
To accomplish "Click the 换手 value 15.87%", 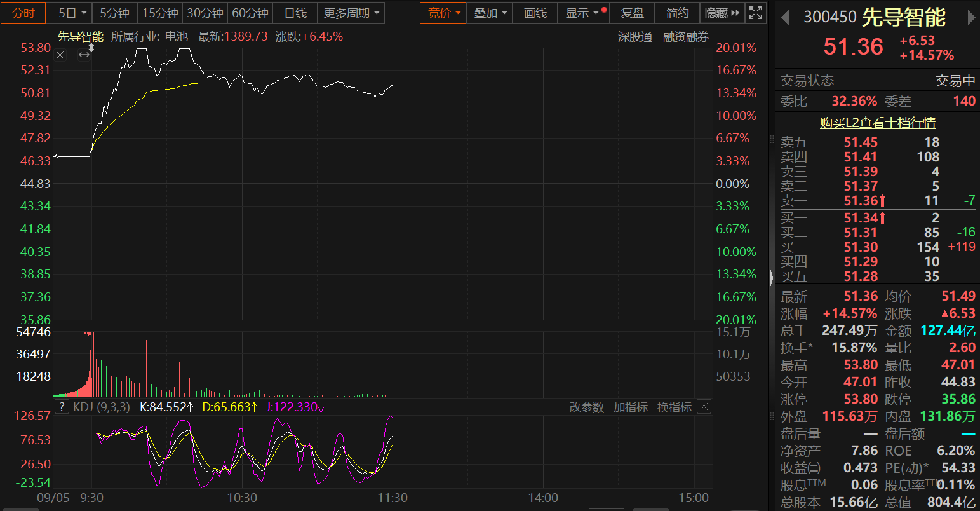I will [854, 348].
